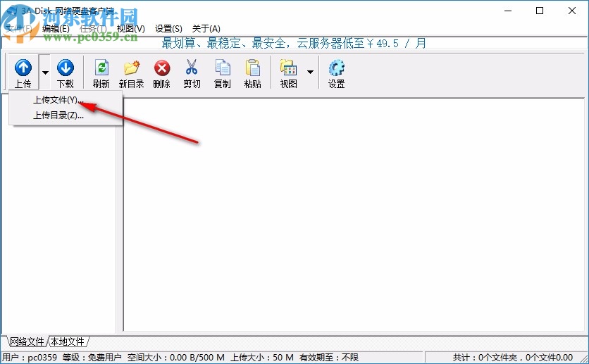Click status text 等级：免费用户
The image size is (589, 364).
tap(92, 357)
